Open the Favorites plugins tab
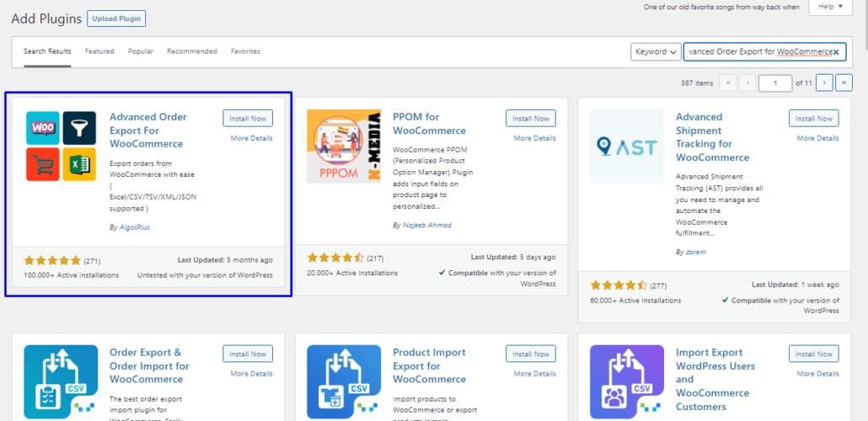This screenshot has height=421, width=868. (x=246, y=51)
